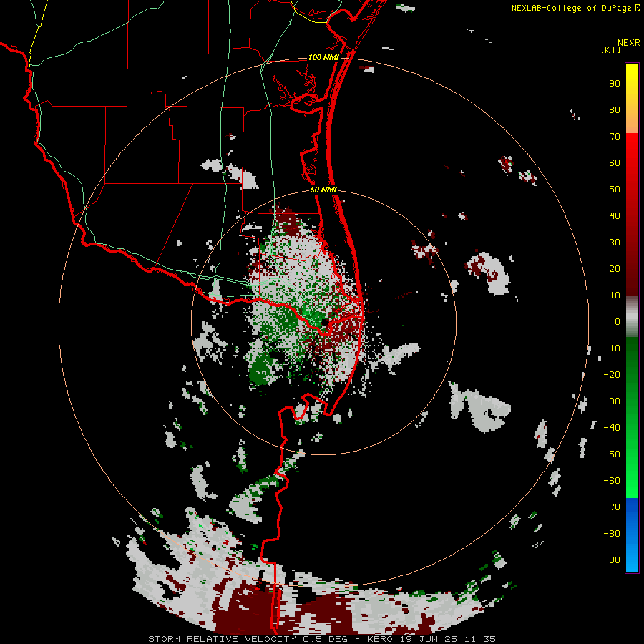Click the 90 value on the velocity scale

(615, 84)
